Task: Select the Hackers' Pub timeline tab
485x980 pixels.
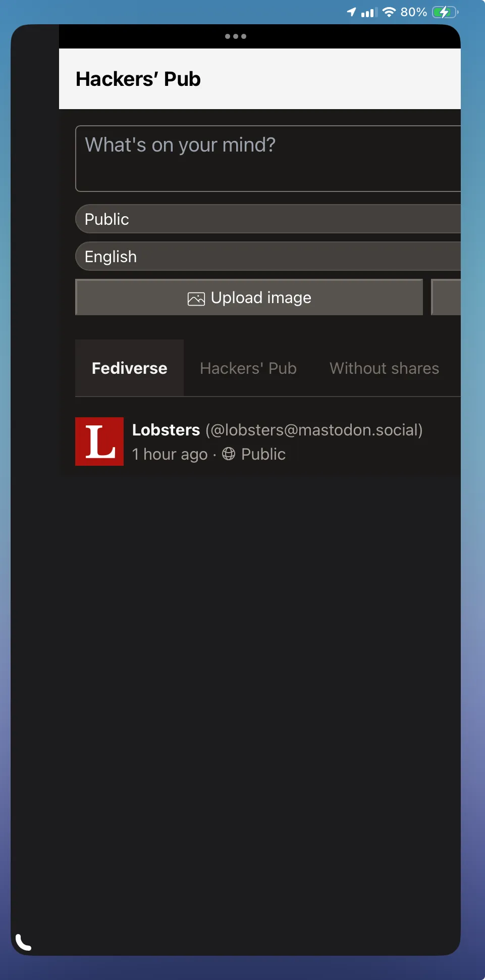Action: tap(248, 368)
